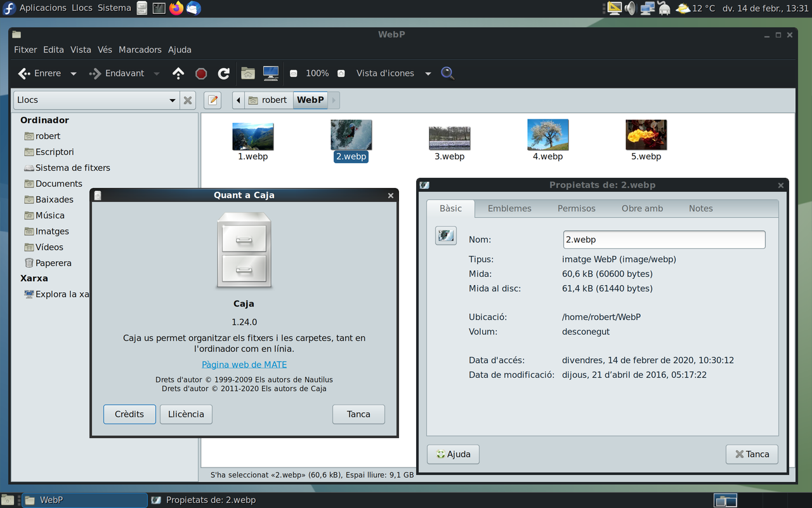Click the weather applet showing 12 °C
This screenshot has height=508, width=812.
point(695,8)
